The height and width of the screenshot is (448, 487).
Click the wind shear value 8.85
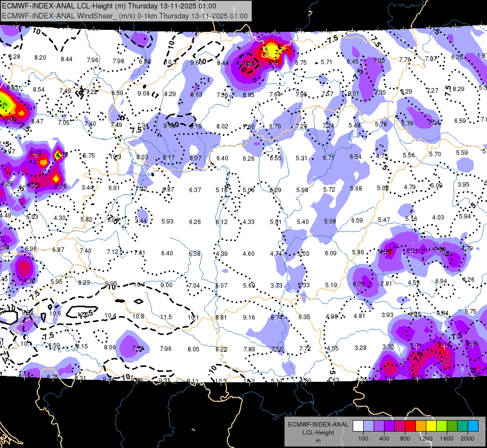click(249, 95)
